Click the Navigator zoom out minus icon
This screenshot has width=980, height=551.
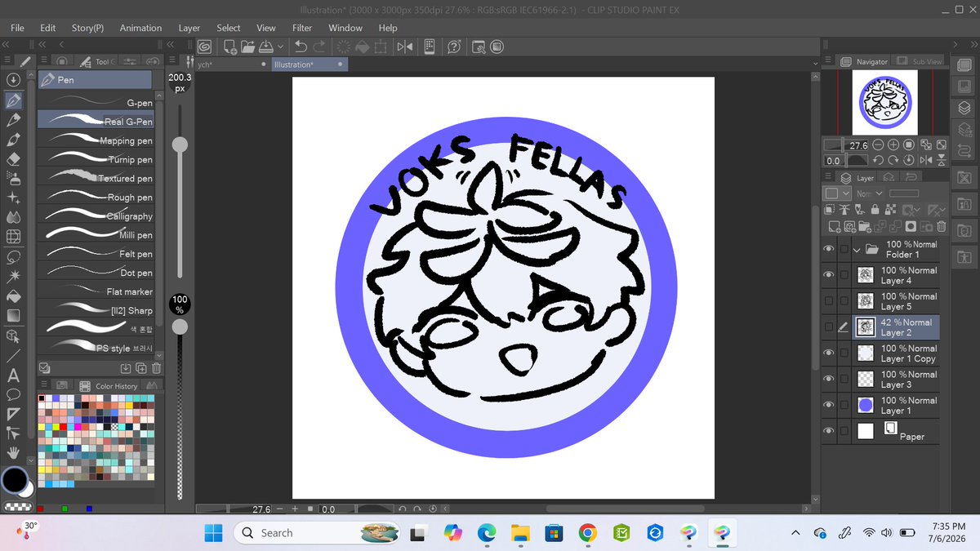pos(879,144)
